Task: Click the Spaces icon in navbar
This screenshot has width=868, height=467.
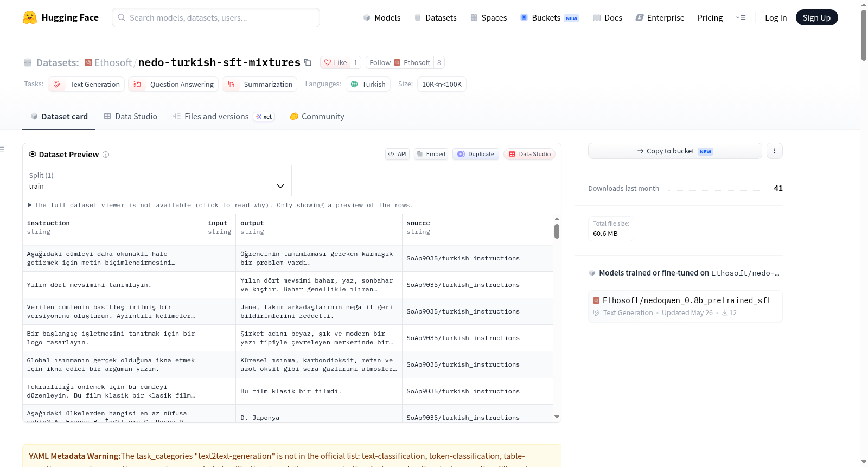Action: pos(474,18)
